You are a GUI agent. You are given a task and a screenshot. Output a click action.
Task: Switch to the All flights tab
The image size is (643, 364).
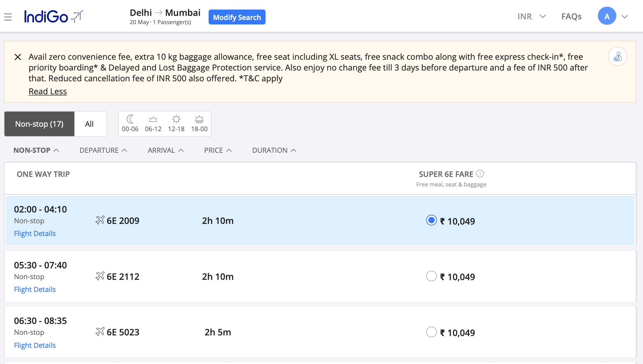pyautogui.click(x=89, y=124)
